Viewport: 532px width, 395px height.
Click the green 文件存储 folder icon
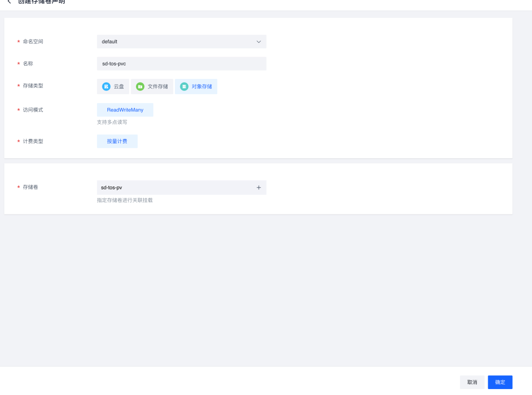pos(140,87)
